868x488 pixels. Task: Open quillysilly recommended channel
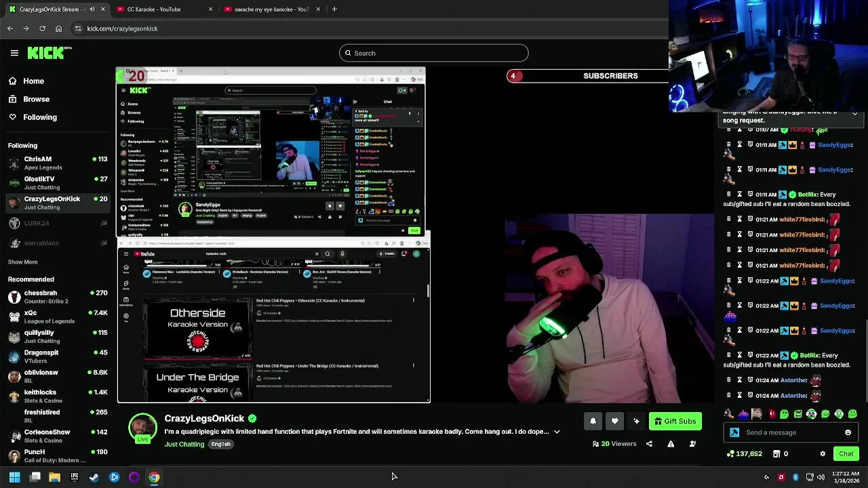58,336
